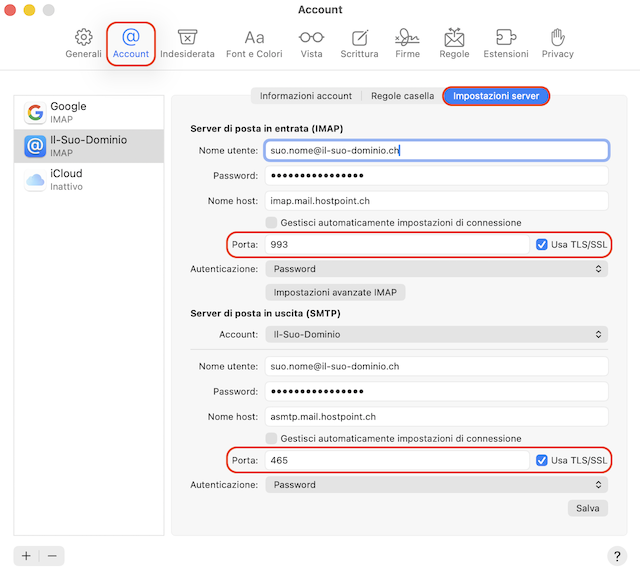The width and height of the screenshot is (640, 577).
Task: Select the Account toolbar icon
Action: (x=131, y=43)
